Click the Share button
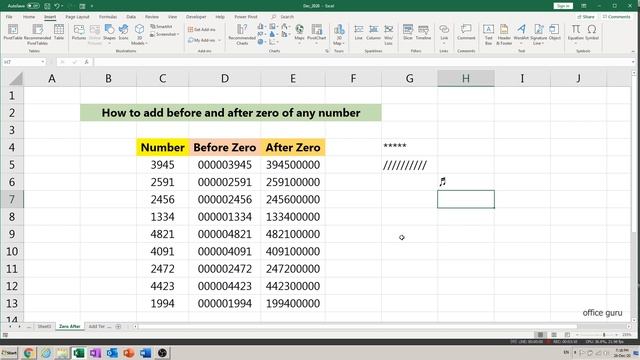Screen dimensions: 640x360 tap(586, 17)
